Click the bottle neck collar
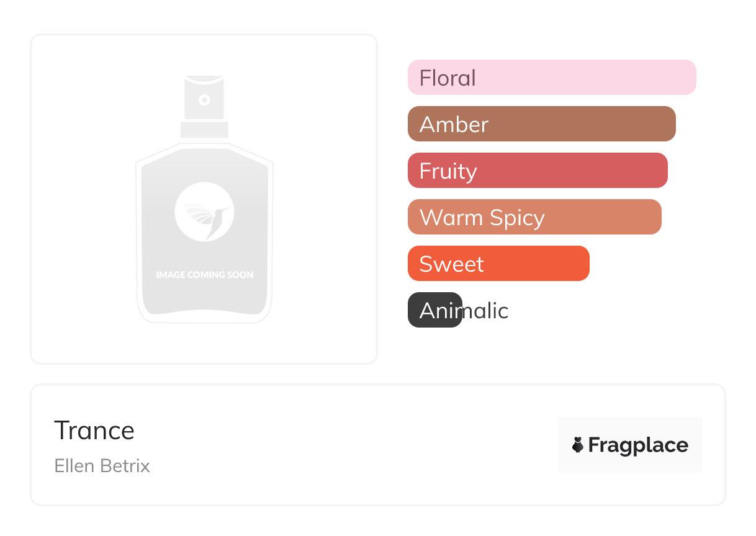 click(x=204, y=130)
